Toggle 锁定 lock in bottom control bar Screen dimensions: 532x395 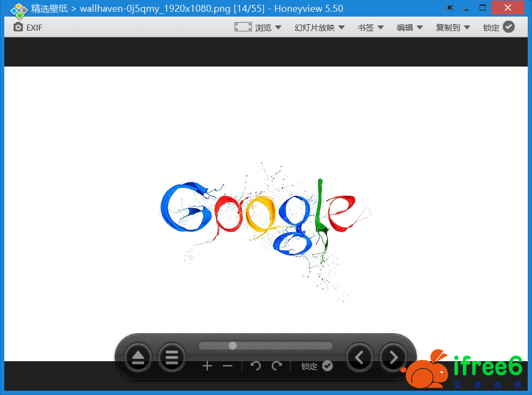click(x=316, y=366)
